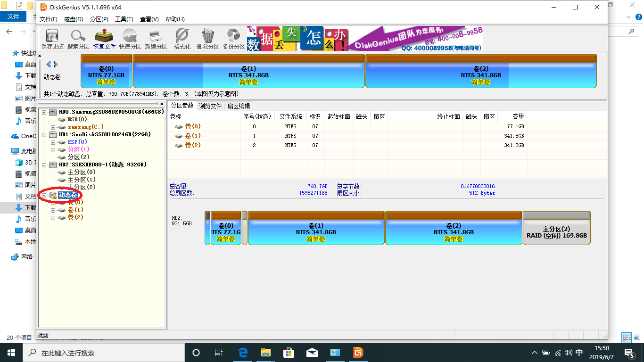Switch to DiskGenius taskbar icon

click(358, 353)
